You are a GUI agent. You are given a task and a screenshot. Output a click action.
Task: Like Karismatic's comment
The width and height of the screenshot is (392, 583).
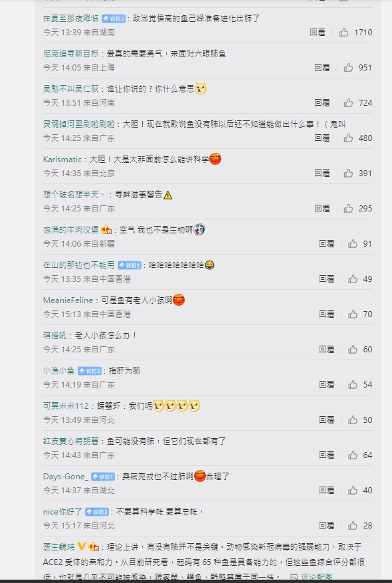click(348, 174)
